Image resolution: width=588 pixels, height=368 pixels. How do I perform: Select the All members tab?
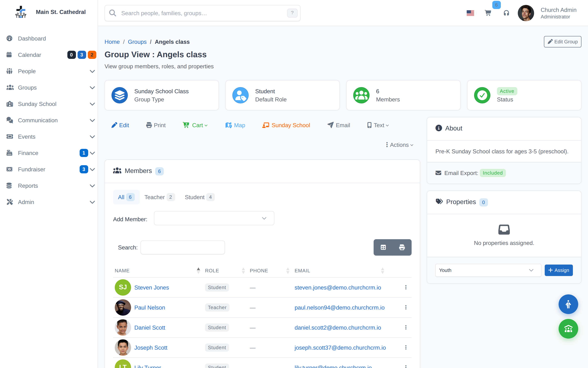126,197
